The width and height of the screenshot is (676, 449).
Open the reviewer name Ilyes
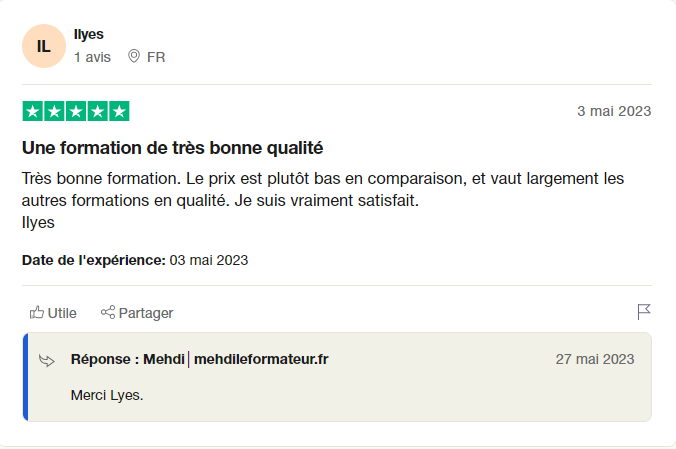pyautogui.click(x=88, y=35)
